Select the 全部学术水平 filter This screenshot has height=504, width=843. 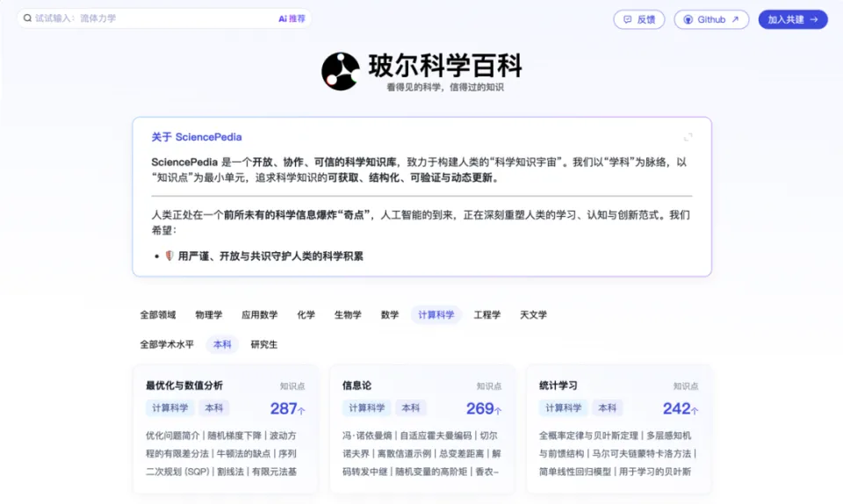point(167,345)
